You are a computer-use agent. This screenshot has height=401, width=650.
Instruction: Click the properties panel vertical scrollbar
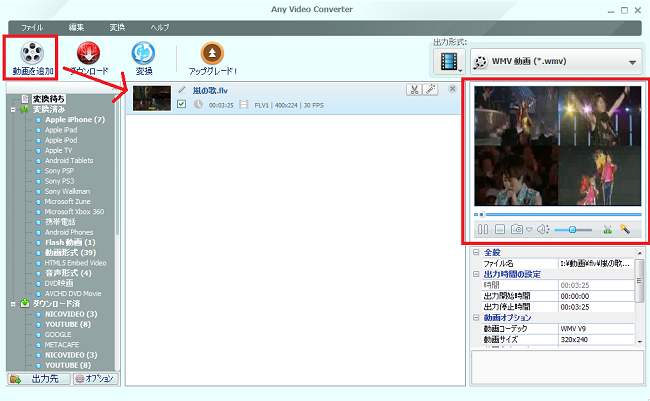639,296
